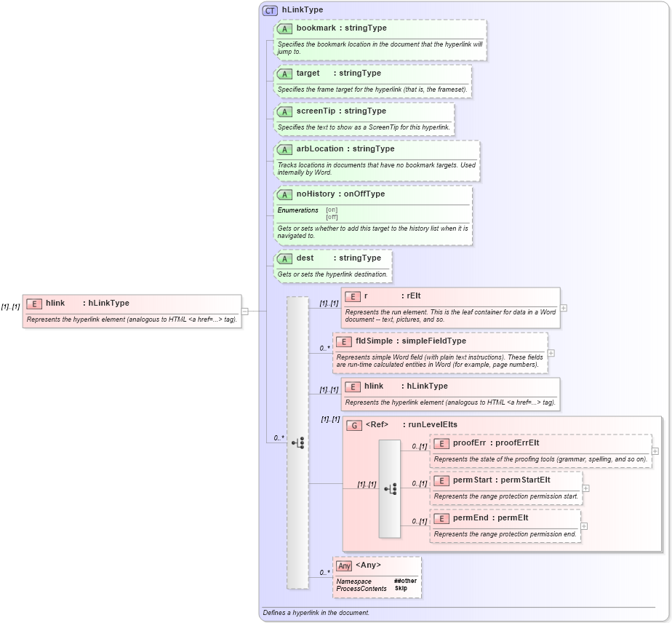The width and height of the screenshot is (672, 623).
Task: Expand the fldSimple element
Action: click(x=551, y=354)
